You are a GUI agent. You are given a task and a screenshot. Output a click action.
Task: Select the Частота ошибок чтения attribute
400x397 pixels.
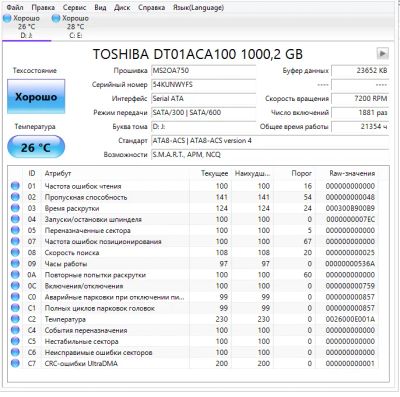point(83,186)
